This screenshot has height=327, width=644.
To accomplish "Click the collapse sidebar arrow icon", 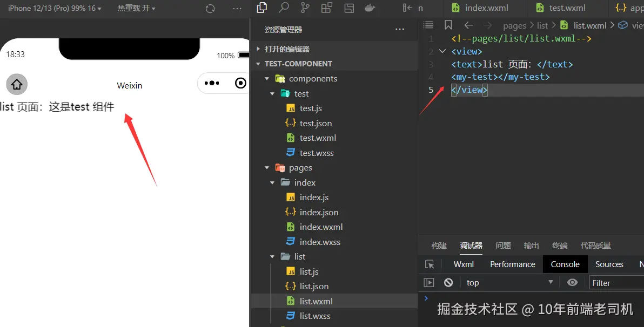I will [x=407, y=8].
